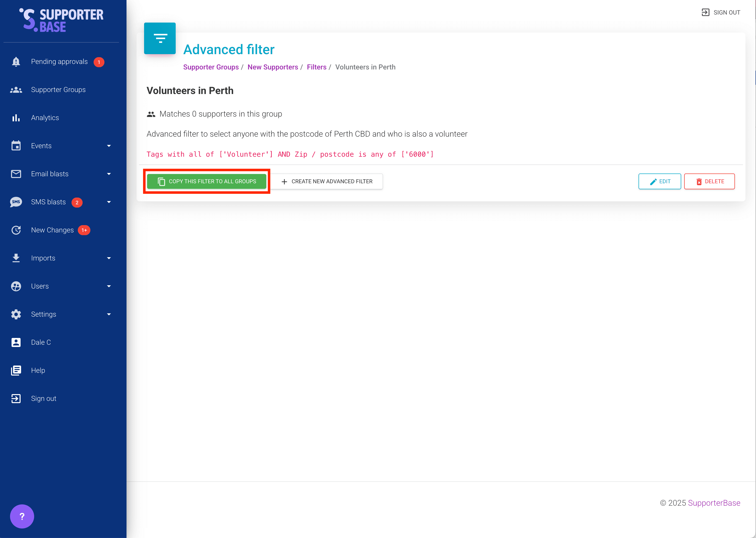
Task: Expand the Events submenu arrow
Action: coord(109,146)
